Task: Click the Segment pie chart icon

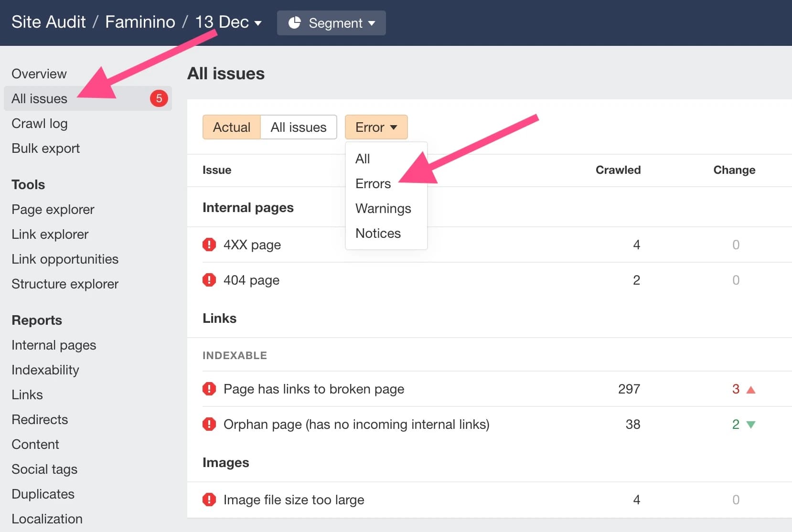Action: click(x=295, y=23)
